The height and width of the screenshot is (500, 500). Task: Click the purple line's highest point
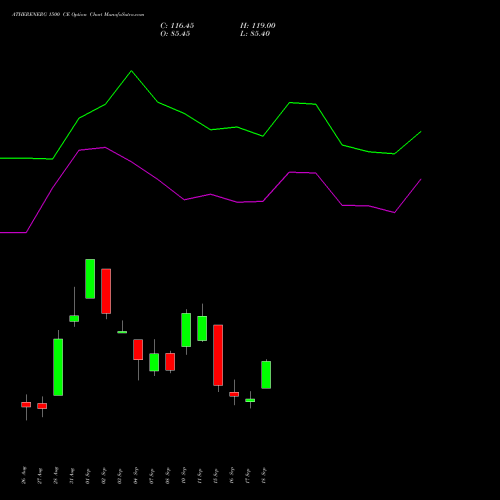point(105,147)
